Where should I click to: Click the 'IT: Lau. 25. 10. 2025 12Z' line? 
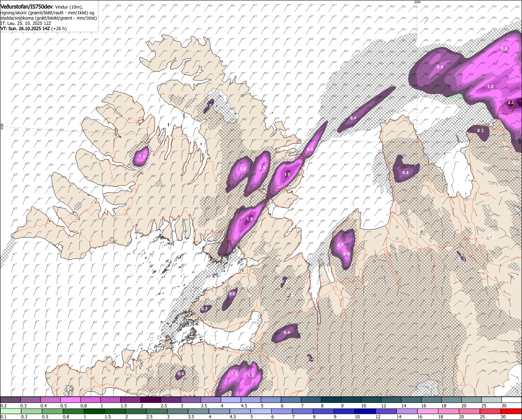pyautogui.click(x=26, y=23)
